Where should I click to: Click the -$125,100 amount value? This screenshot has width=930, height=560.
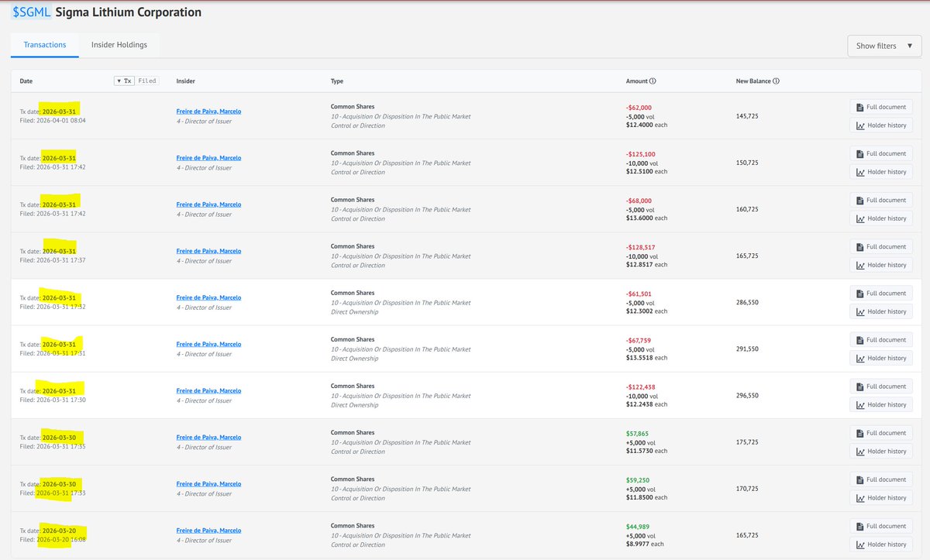point(640,154)
